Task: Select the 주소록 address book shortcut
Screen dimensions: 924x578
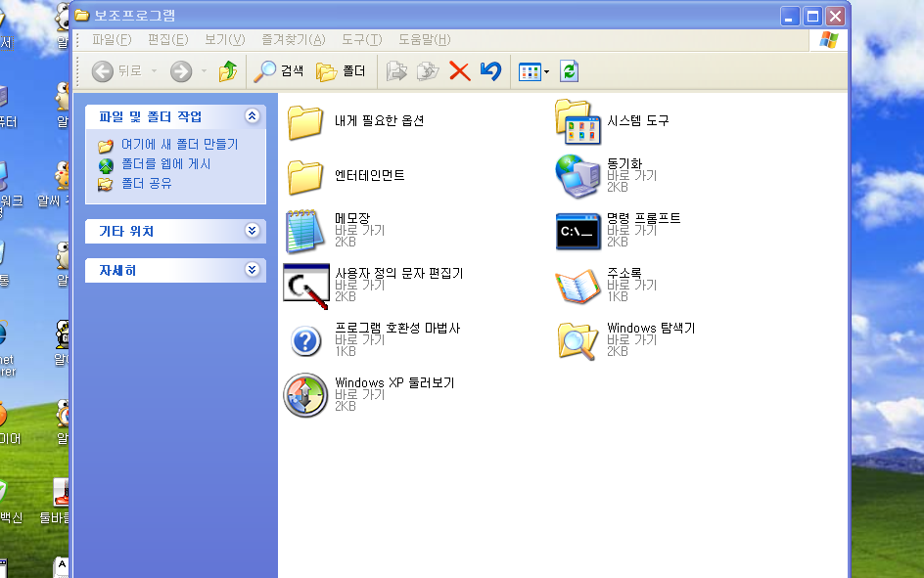Action: (607, 286)
